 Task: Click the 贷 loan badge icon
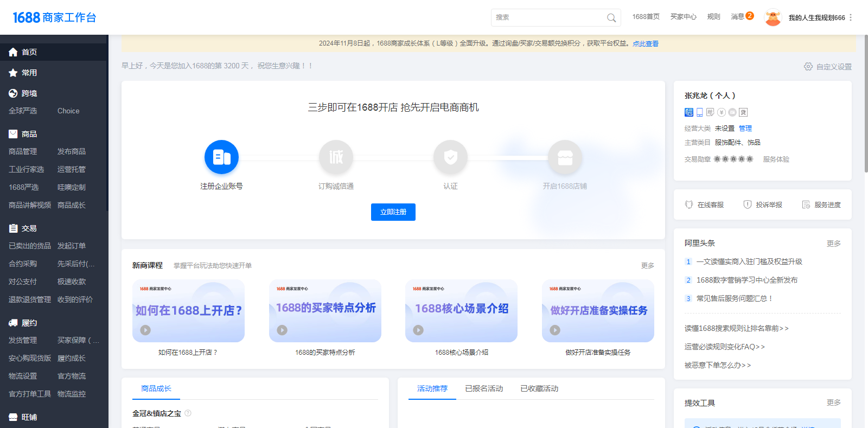pos(743,112)
